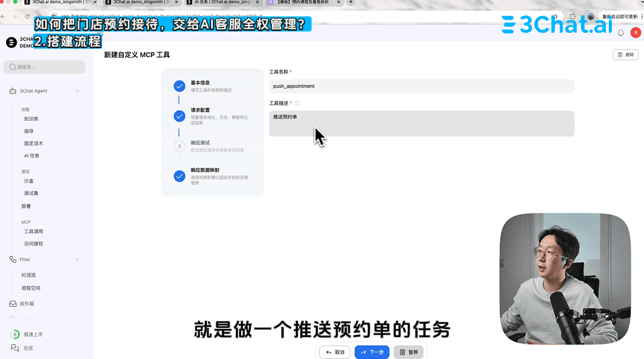This screenshot has height=359, width=644.
Task: Open 指导 in the sidebar
Action: coord(29,131)
